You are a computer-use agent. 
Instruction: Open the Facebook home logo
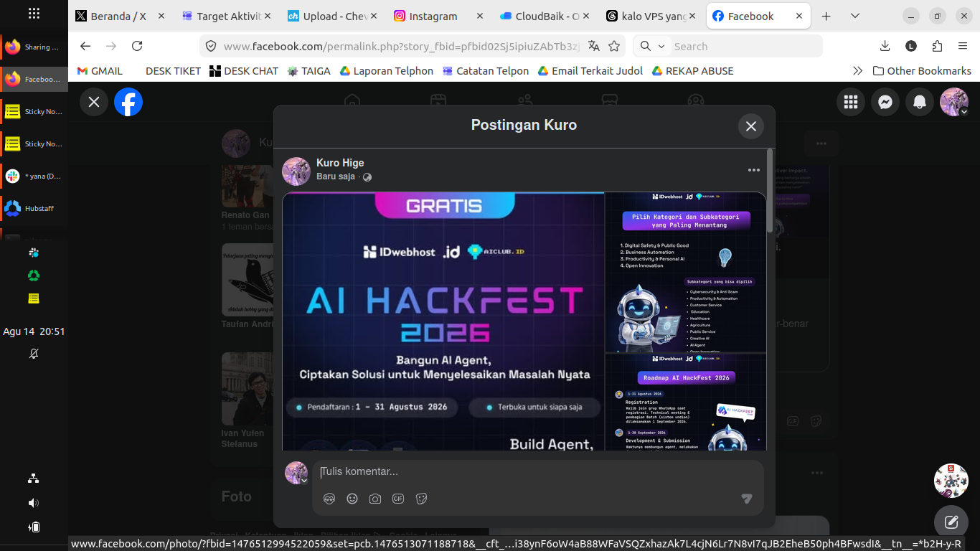(128, 102)
